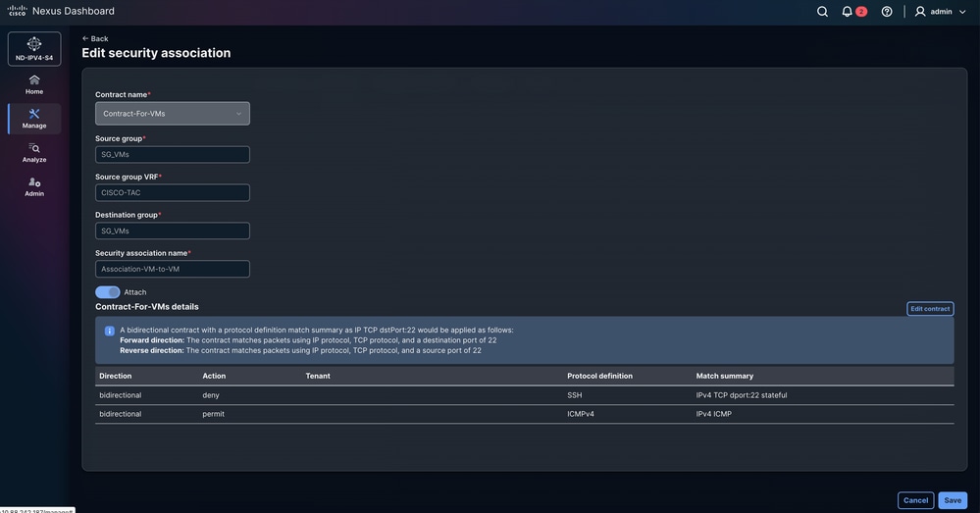Open notifications bell with badge
Screen dimensions: 980x513
coord(853,11)
